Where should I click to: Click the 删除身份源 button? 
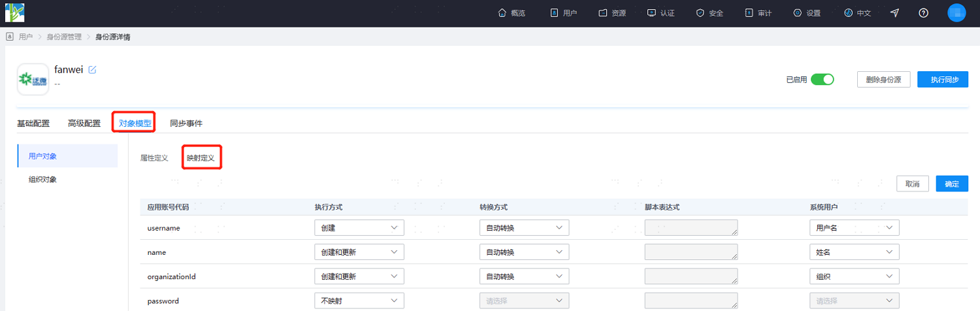[883, 80]
